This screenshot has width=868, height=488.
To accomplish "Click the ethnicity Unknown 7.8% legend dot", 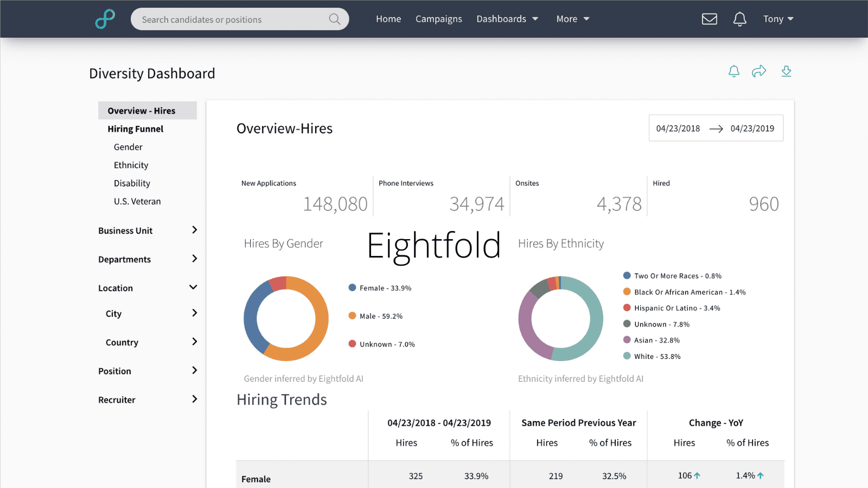I will click(x=627, y=324).
